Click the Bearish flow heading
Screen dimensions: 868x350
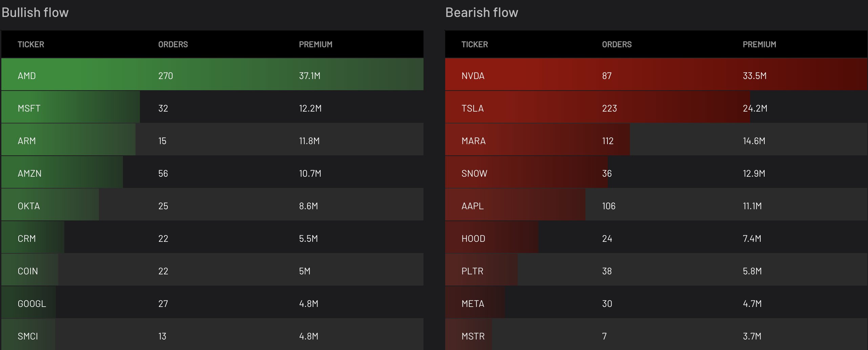pos(482,13)
